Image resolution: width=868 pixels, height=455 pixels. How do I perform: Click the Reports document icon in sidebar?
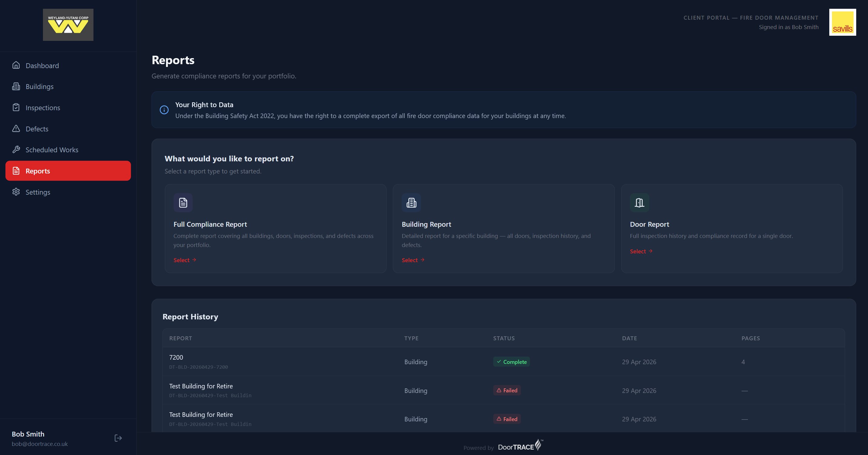16,171
